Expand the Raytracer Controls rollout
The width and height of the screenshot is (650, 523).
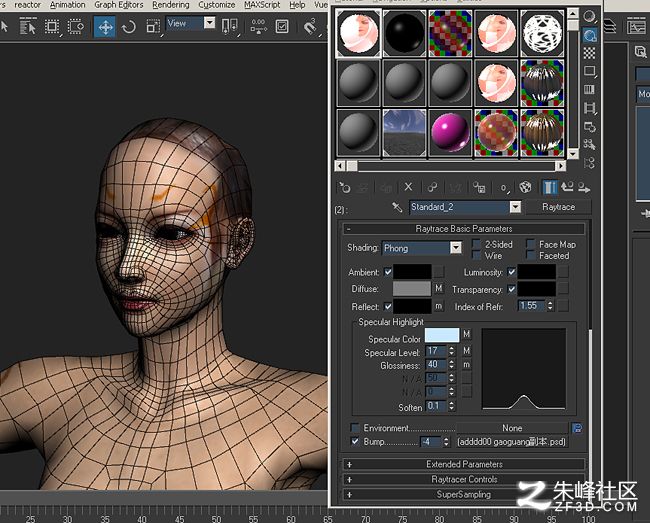(463, 479)
